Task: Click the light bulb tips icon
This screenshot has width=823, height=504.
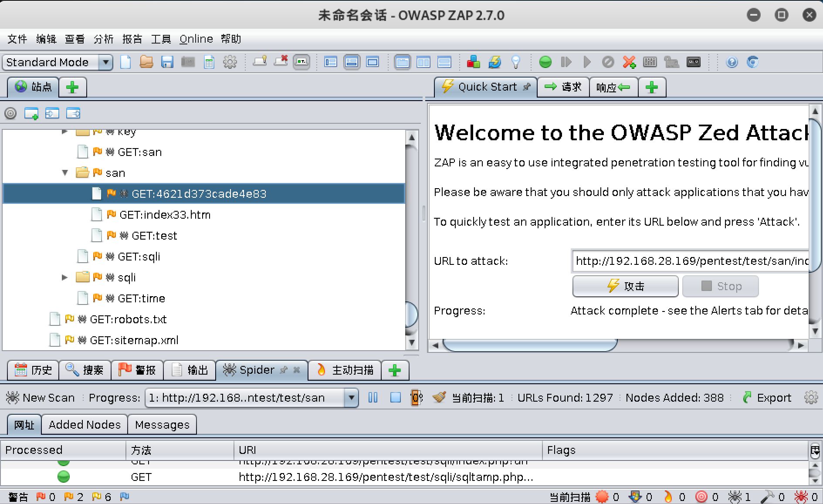Action: (x=516, y=62)
